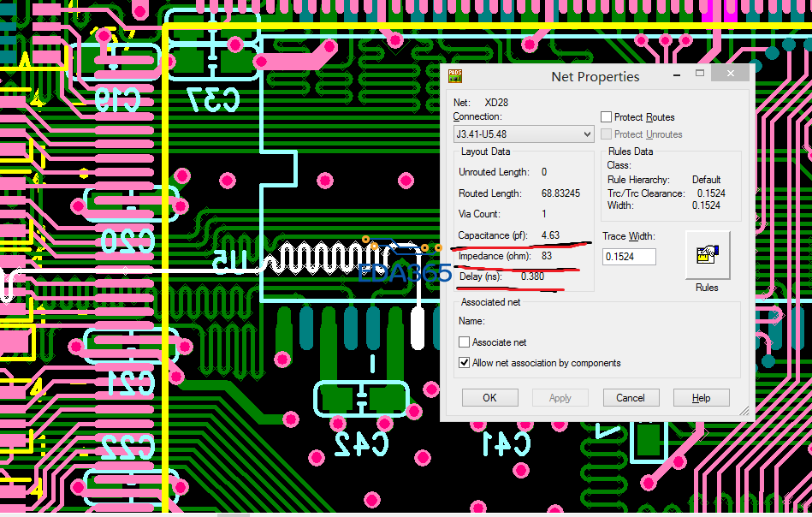The image size is (812, 517).
Task: Click the Rule Hierarchy value Default
Action: [707, 180]
